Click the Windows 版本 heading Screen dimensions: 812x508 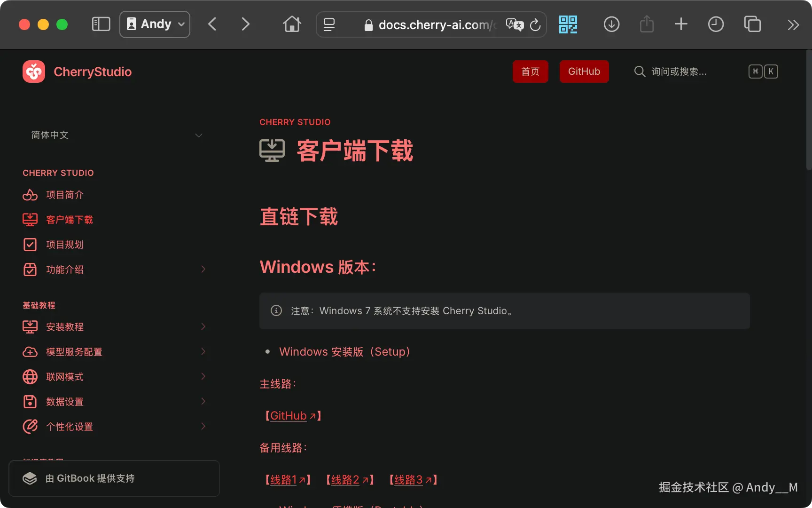click(x=318, y=267)
